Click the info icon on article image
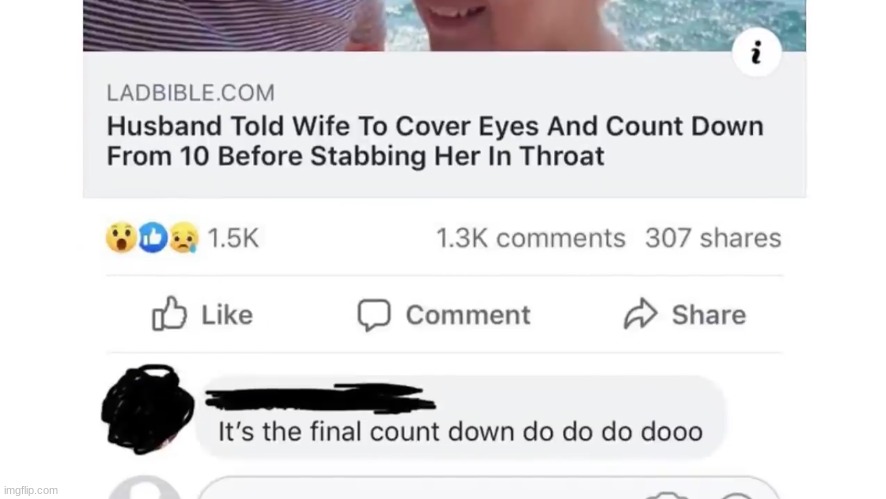Image resolution: width=886 pixels, height=499 pixels. click(x=757, y=53)
